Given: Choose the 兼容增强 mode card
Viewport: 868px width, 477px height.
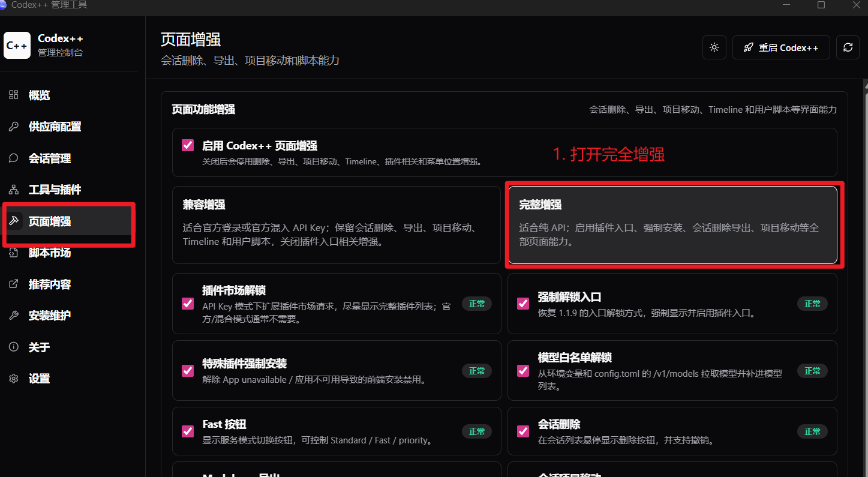Looking at the screenshot, I should tap(337, 225).
